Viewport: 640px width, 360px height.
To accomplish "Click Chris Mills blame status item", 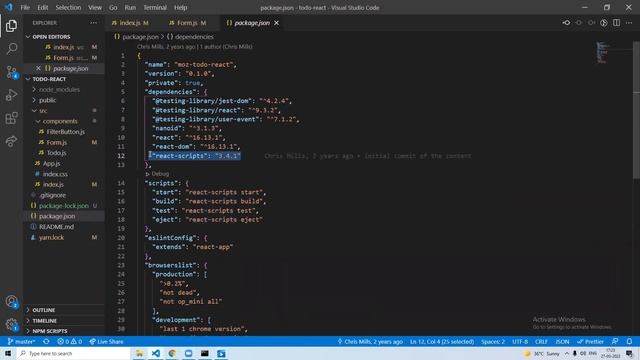I will point(370,341).
